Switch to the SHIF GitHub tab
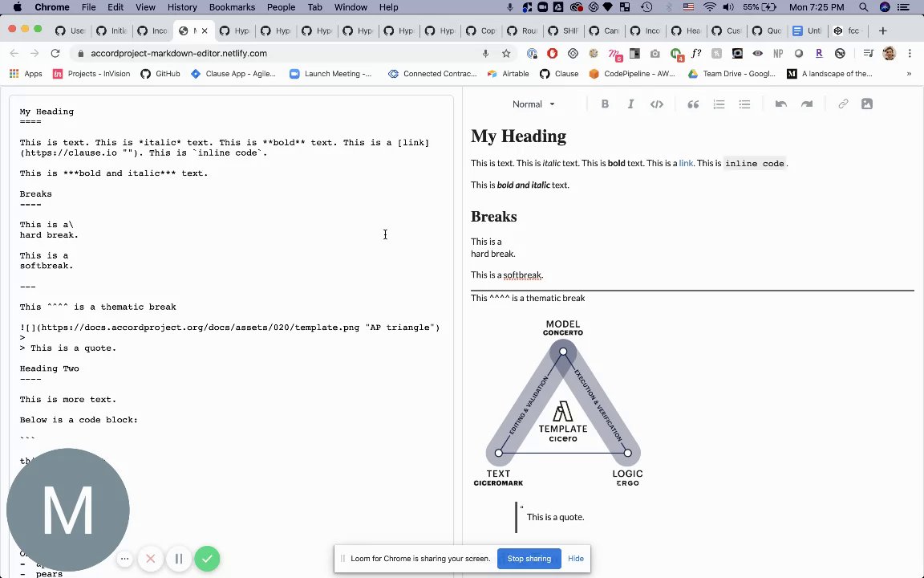924x578 pixels. (563, 31)
